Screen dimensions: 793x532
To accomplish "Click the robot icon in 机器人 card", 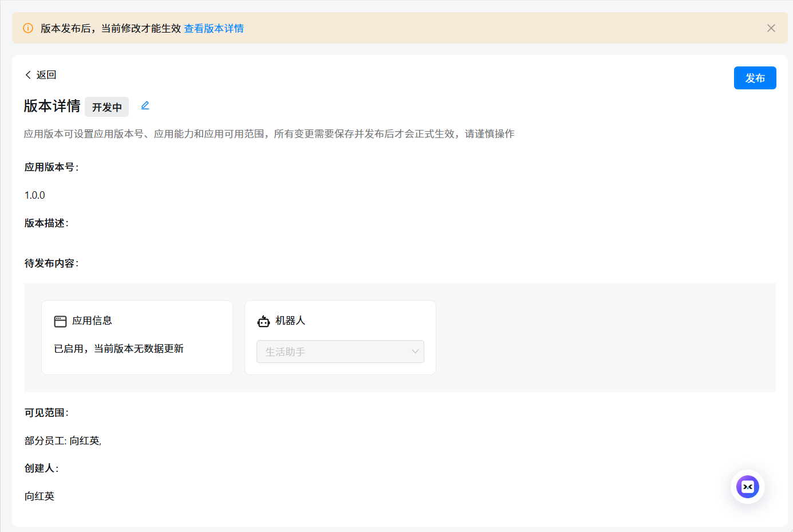I will pyautogui.click(x=263, y=321).
